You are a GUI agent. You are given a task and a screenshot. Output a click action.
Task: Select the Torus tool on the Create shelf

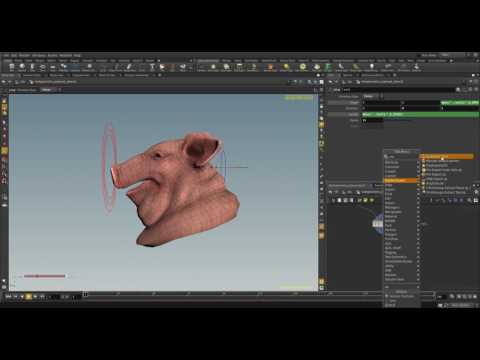42,68
